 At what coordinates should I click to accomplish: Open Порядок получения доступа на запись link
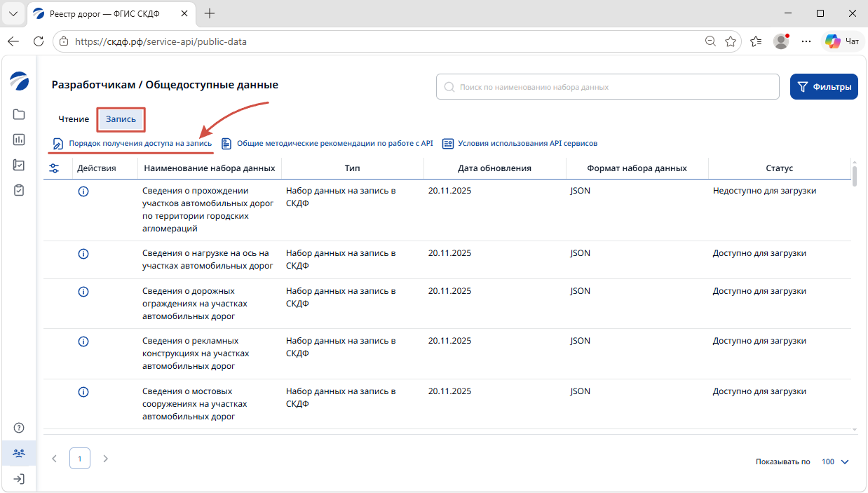tap(133, 143)
